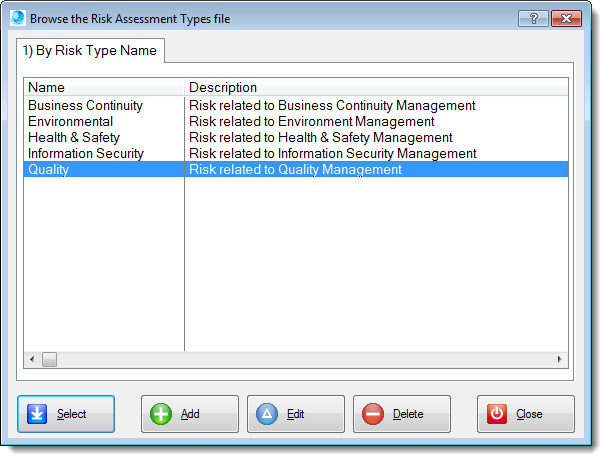Close the dialog with title bar X

click(566, 18)
